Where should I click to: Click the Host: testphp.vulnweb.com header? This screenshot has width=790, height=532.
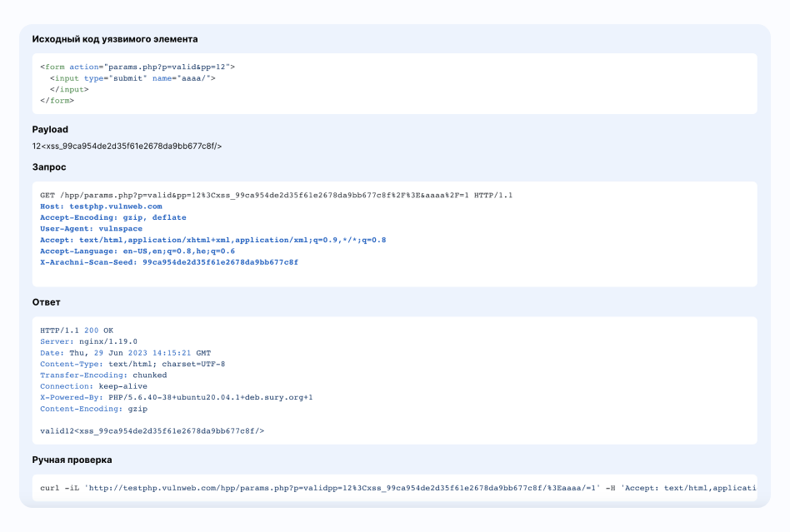point(101,206)
